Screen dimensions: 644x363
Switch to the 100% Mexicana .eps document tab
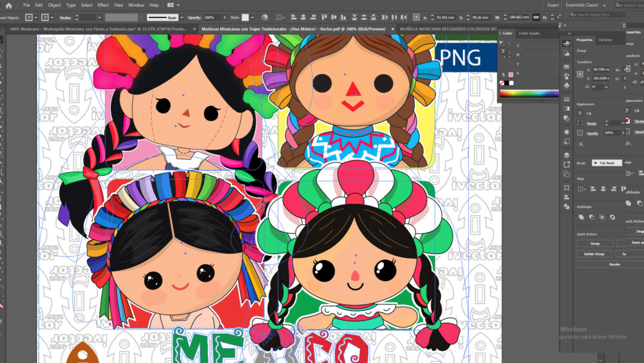coord(98,29)
